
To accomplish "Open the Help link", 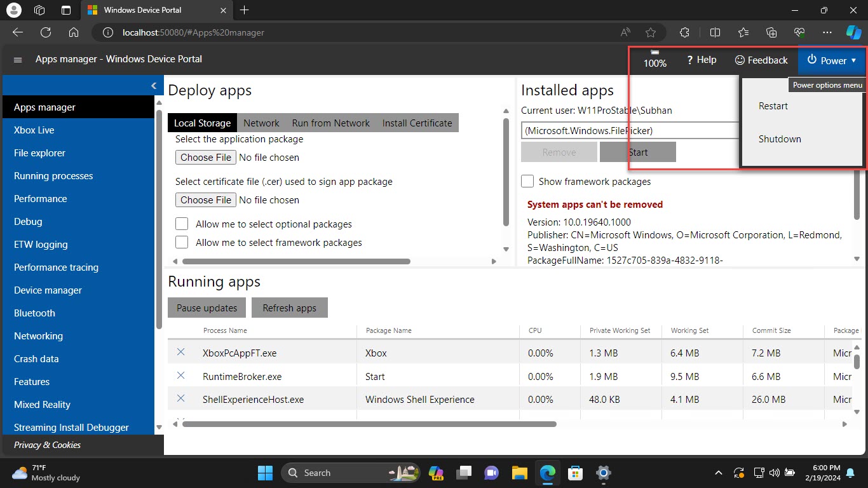I will pos(702,60).
